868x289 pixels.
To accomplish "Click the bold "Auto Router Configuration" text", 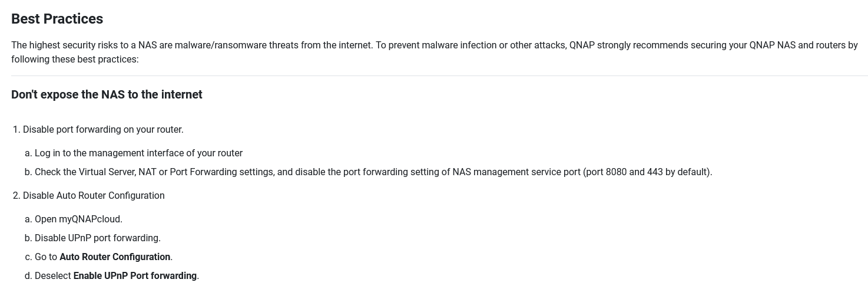I will 115,257.
